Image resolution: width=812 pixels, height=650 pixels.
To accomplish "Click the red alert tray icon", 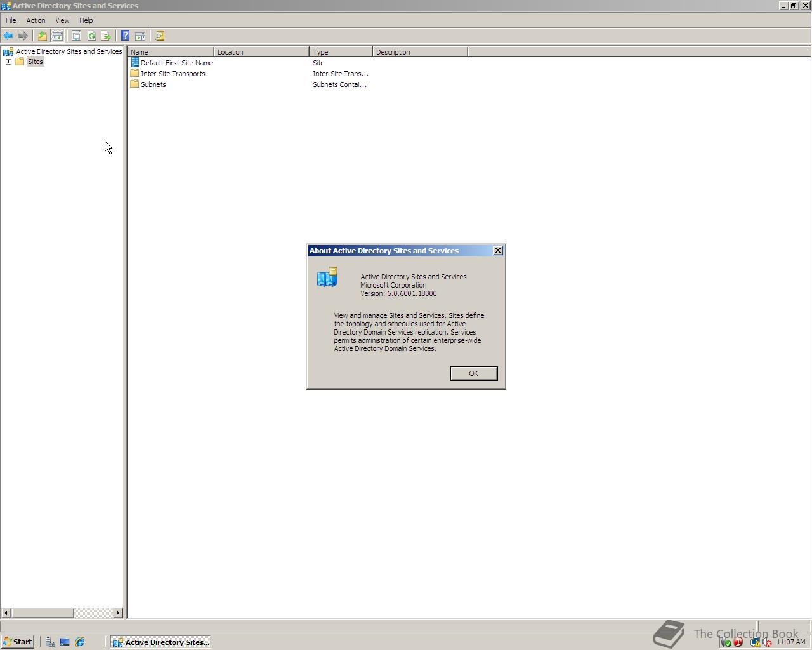I will pyautogui.click(x=738, y=642).
